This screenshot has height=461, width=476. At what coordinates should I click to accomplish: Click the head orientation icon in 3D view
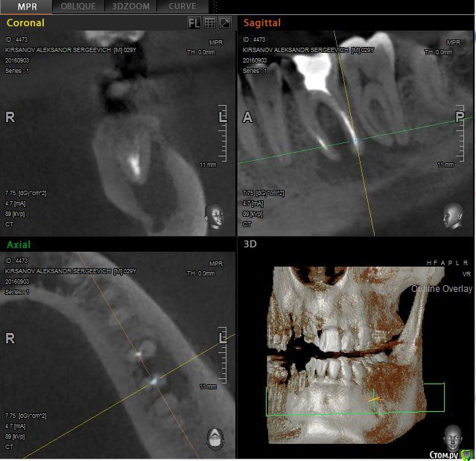click(x=452, y=436)
